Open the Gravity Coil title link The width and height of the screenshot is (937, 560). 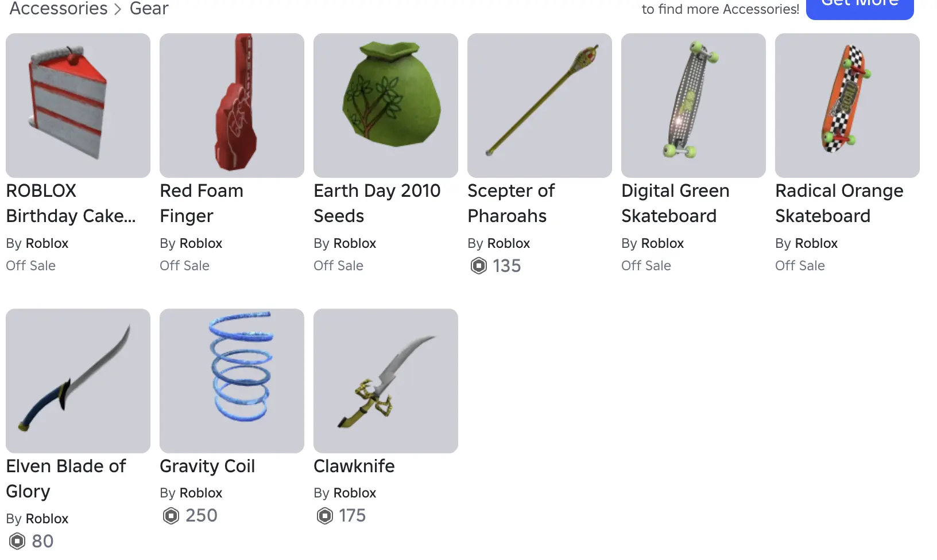pos(207,466)
